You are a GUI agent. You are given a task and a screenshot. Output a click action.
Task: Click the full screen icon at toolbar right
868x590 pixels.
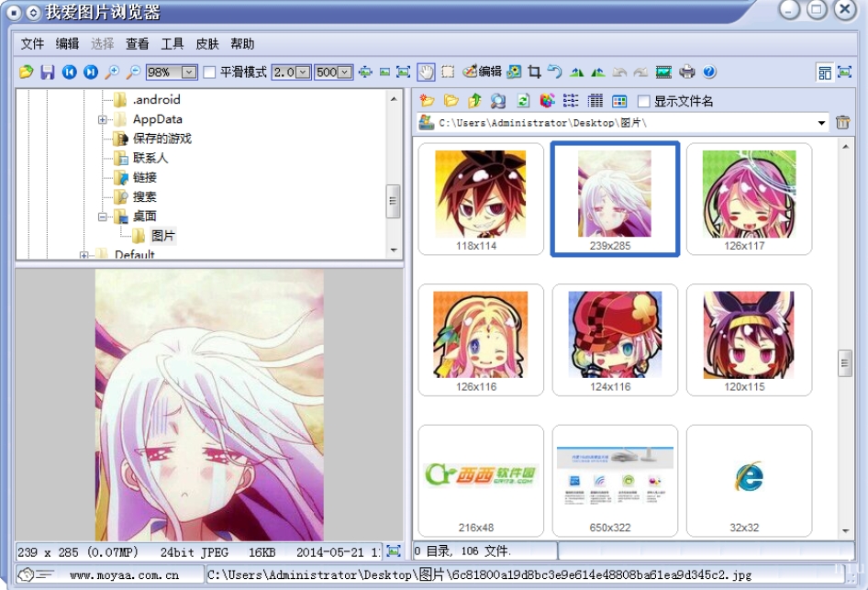[845, 72]
